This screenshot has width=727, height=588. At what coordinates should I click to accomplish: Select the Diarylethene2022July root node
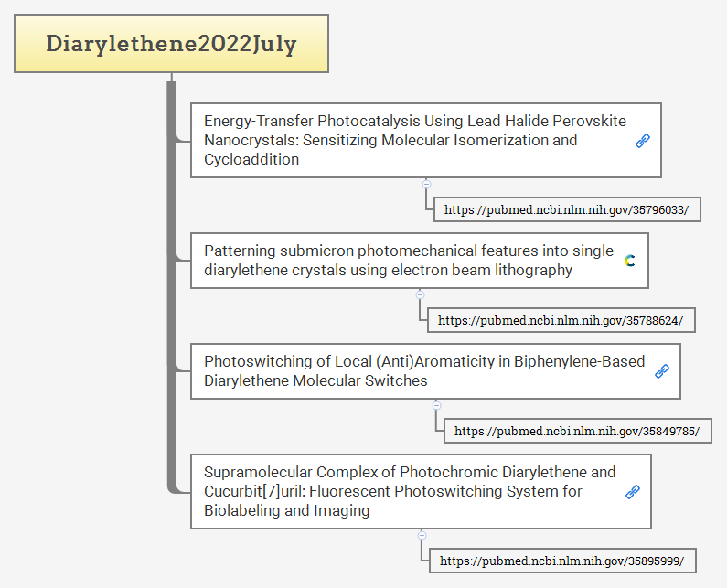point(172,44)
